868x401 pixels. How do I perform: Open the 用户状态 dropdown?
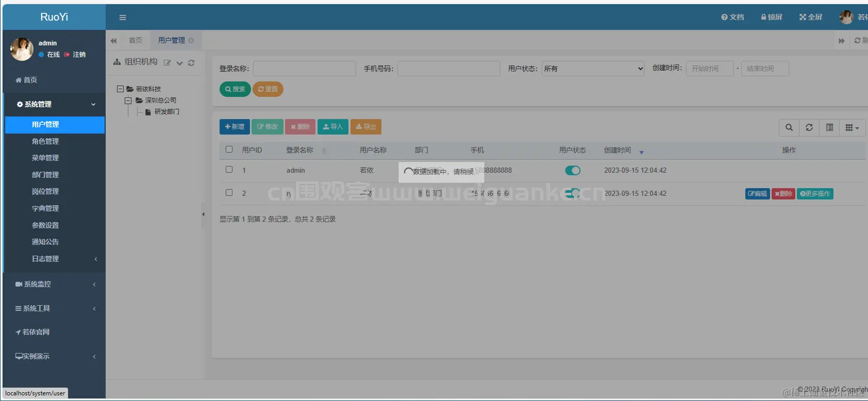(593, 69)
